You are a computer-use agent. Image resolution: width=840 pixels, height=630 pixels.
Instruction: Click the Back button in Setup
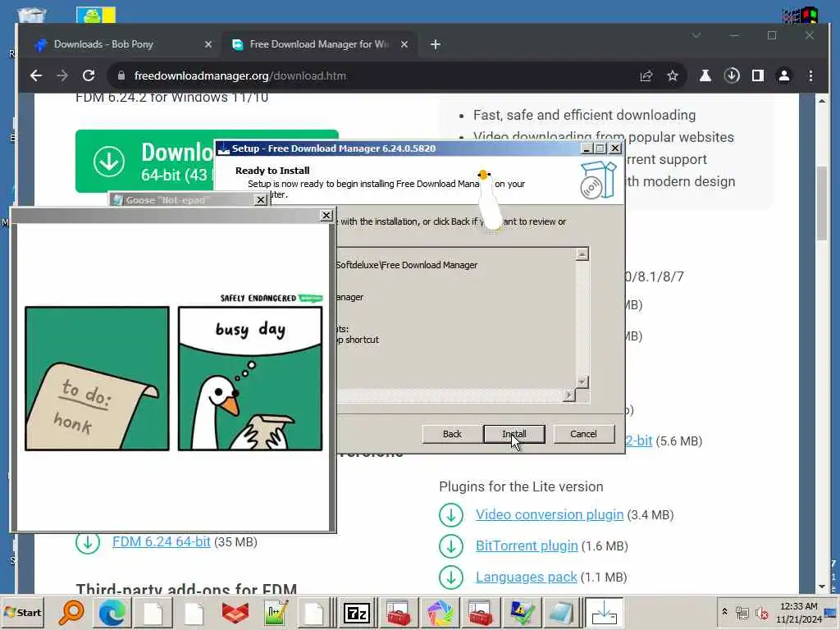pyautogui.click(x=452, y=434)
